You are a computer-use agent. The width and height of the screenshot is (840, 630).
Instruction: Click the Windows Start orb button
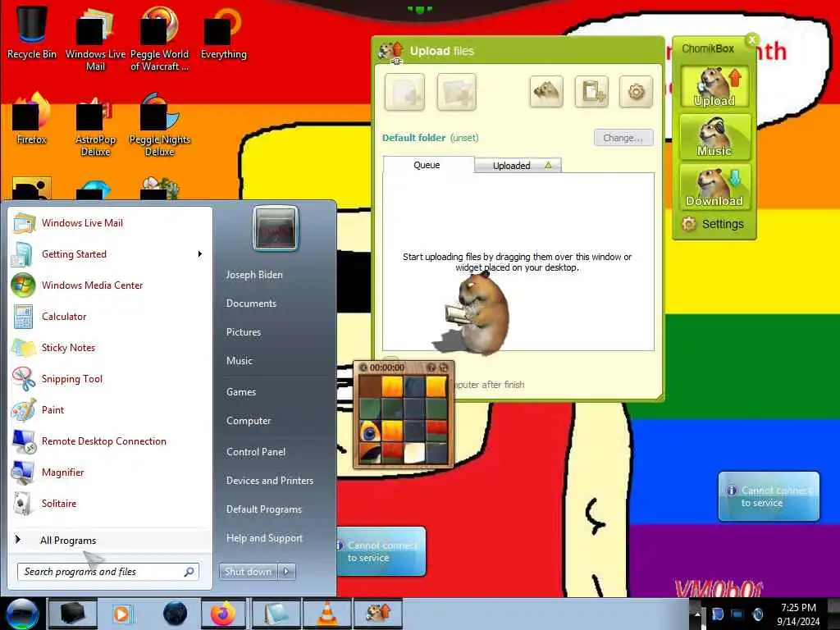coord(22,614)
